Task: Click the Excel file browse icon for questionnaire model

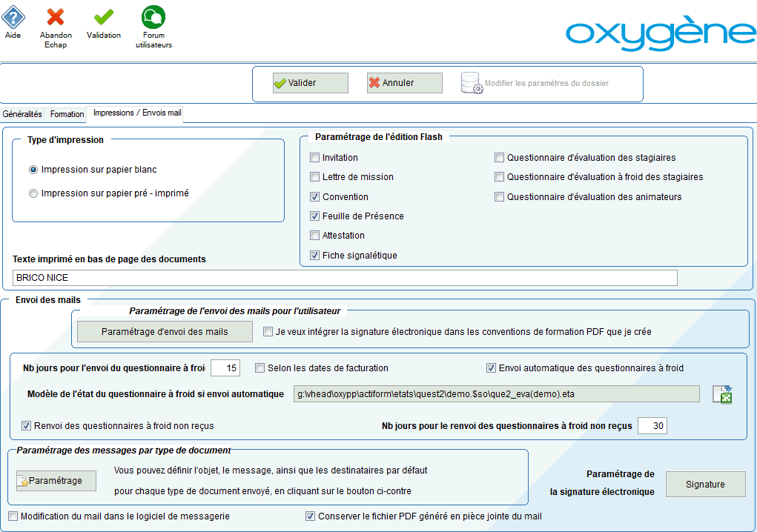Action: (723, 394)
